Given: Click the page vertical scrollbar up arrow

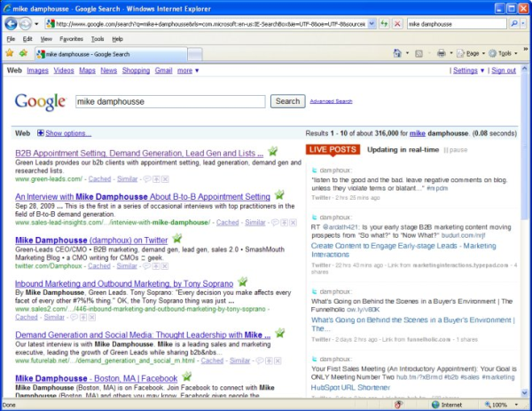Looking at the screenshot, I should pos(525,69).
